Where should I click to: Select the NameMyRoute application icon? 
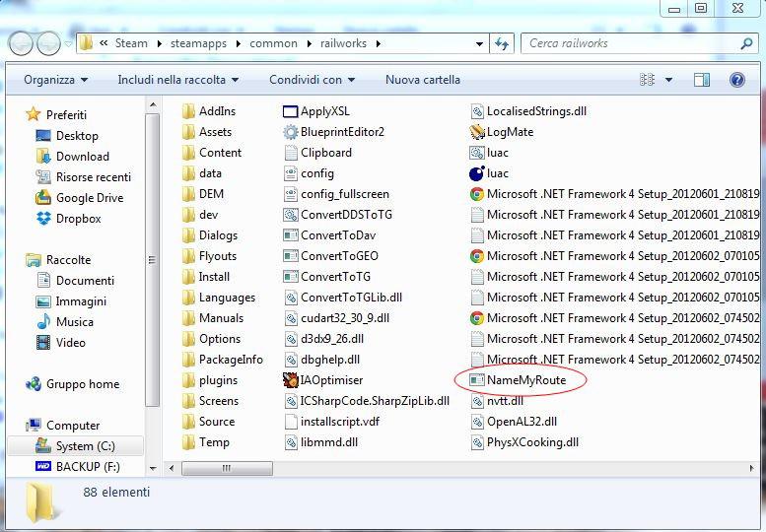pos(477,380)
